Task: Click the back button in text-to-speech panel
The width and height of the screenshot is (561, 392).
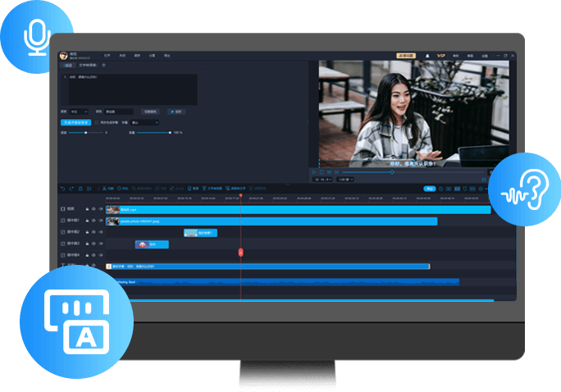Action: click(x=68, y=65)
